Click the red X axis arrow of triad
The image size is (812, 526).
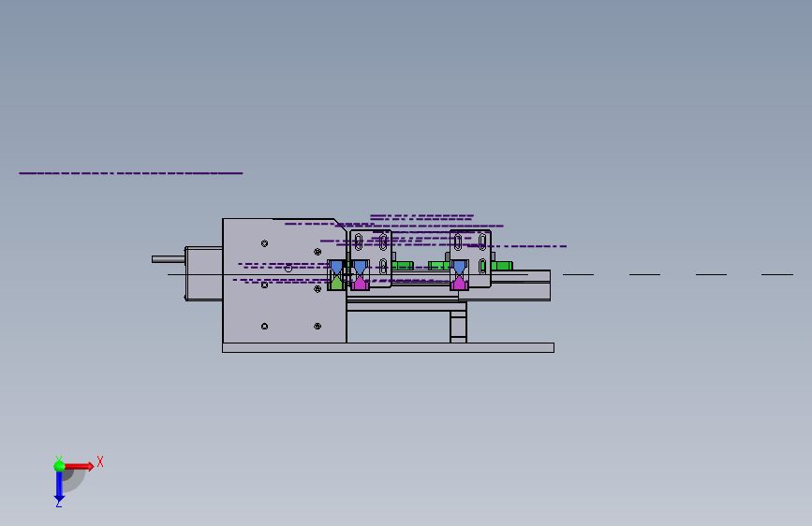point(79,466)
